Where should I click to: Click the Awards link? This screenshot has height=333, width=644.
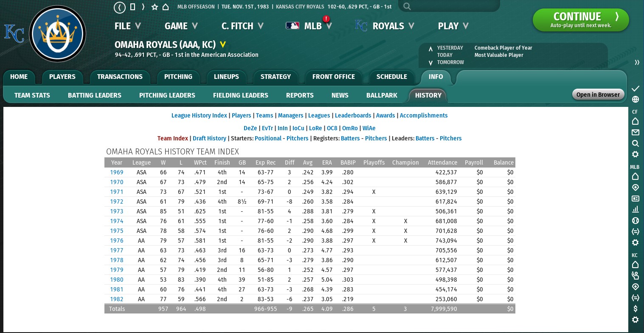[385, 115]
